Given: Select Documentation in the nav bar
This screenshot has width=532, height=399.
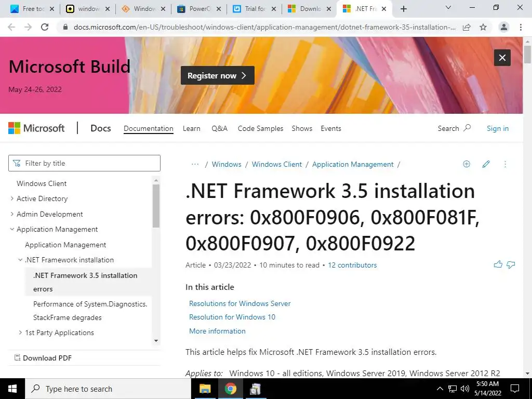Looking at the screenshot, I should point(148,129).
